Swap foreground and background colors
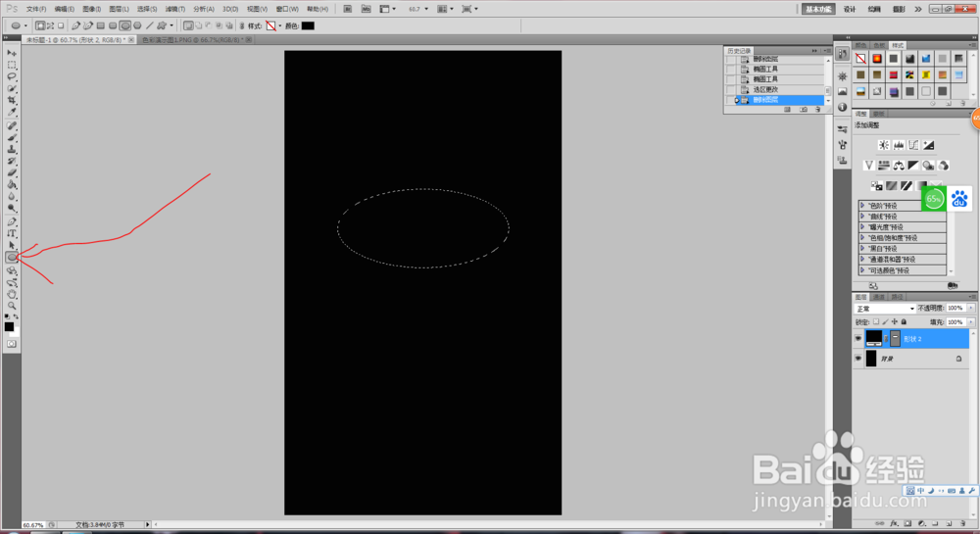 click(x=16, y=316)
